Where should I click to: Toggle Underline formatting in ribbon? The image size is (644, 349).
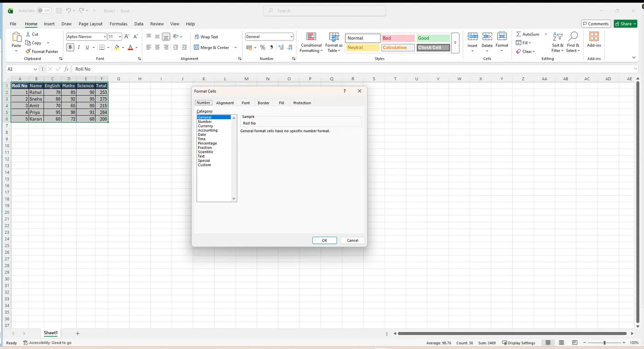[87, 47]
